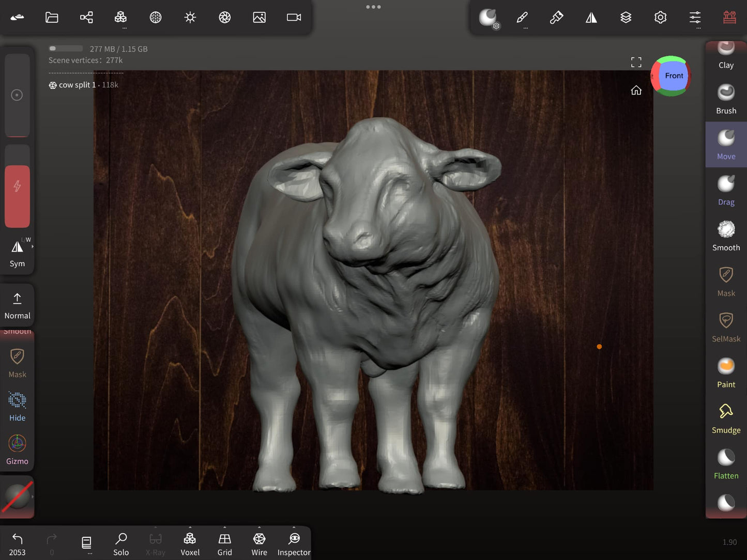Open the Inspector options

tap(294, 544)
